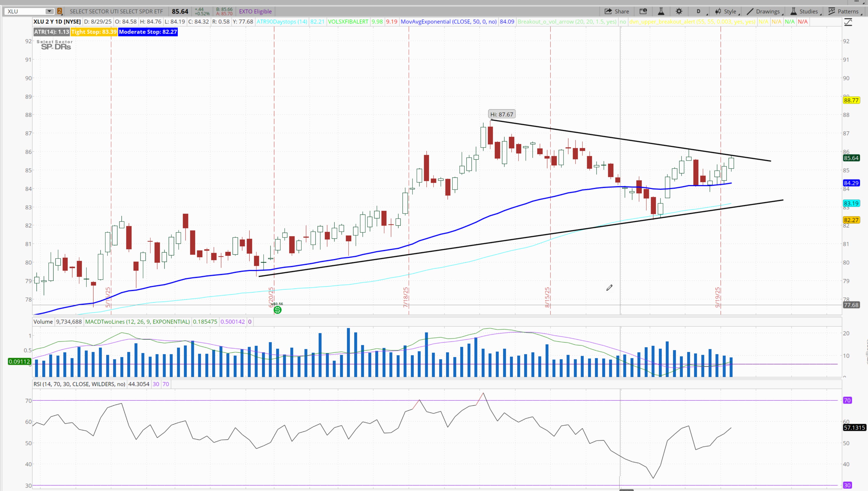This screenshot has height=491, width=868.
Task: Click the flask icon on Studies
Action: [x=794, y=11]
